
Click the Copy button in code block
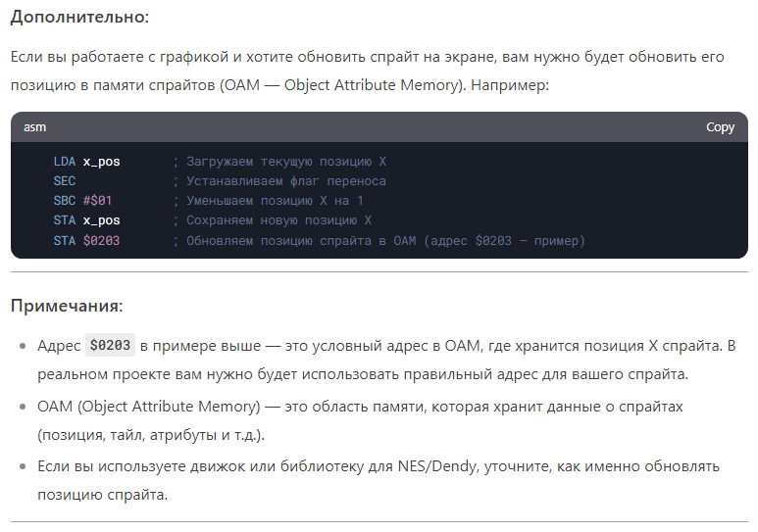pos(720,127)
